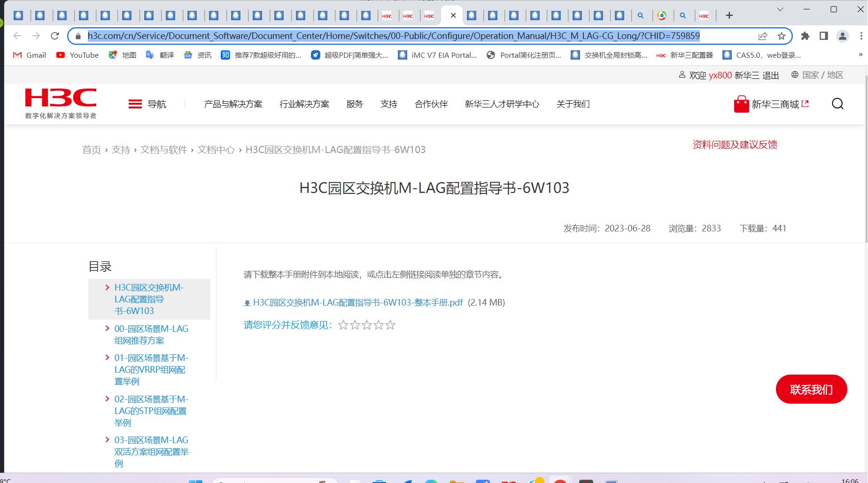The width and height of the screenshot is (868, 483).
Task: Open the browser side panel
Action: tap(823, 36)
